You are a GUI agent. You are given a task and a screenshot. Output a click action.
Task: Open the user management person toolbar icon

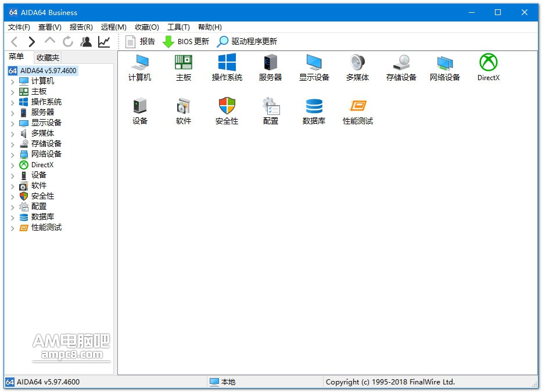pos(86,42)
